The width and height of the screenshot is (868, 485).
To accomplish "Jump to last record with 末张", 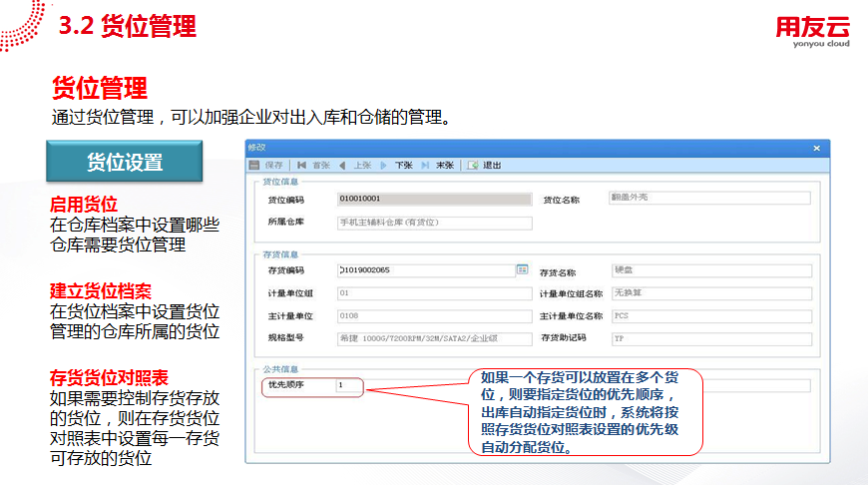I will click(438, 165).
